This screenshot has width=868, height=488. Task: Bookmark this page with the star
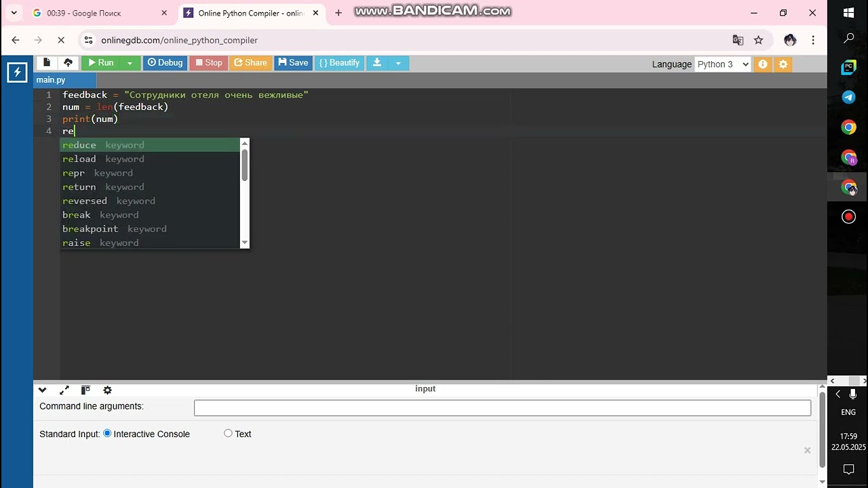759,40
